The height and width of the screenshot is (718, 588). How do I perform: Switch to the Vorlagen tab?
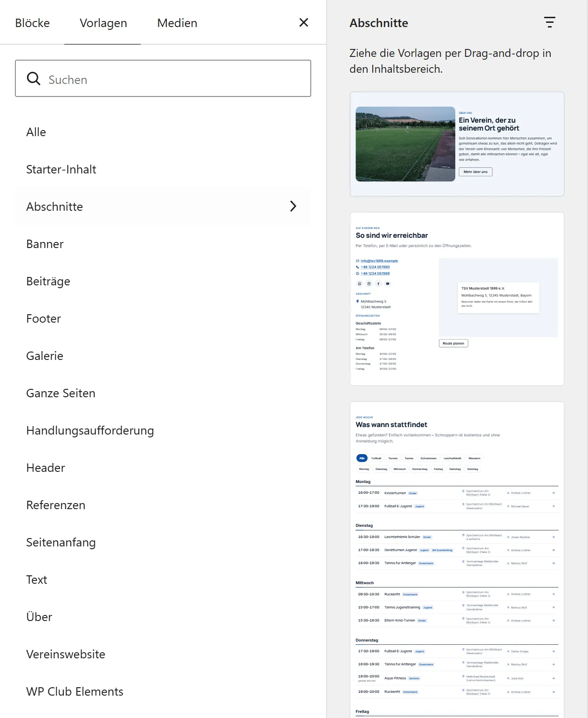103,23
